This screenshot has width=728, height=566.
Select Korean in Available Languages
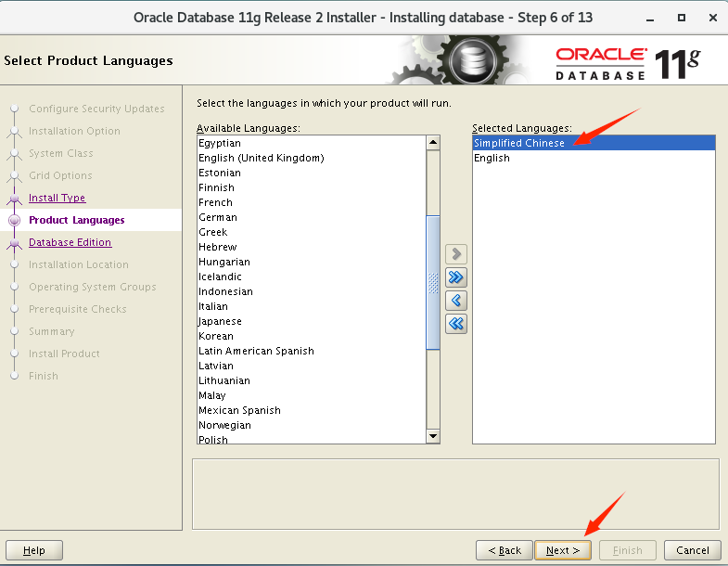coord(312,336)
